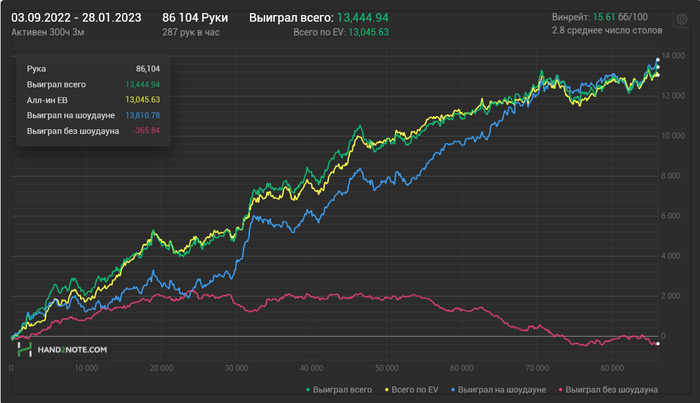Toggle the Выиграл всего series label in legend
The width and height of the screenshot is (700, 403).
pyautogui.click(x=342, y=390)
